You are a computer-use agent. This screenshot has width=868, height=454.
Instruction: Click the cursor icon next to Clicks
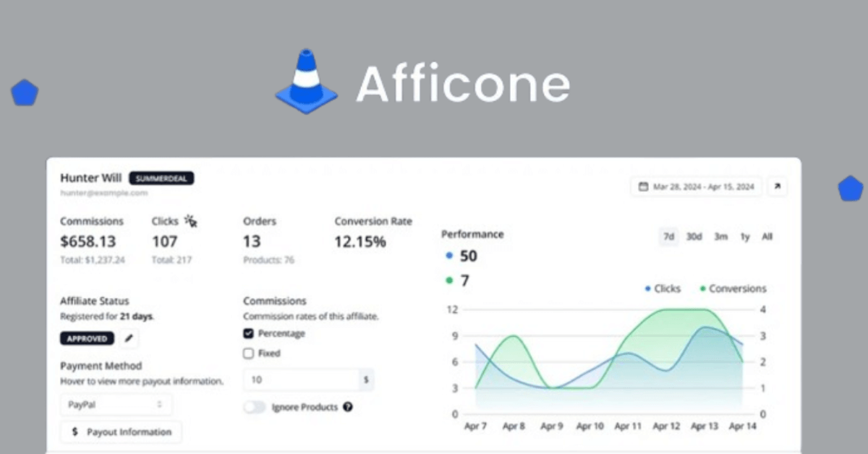[x=191, y=220]
